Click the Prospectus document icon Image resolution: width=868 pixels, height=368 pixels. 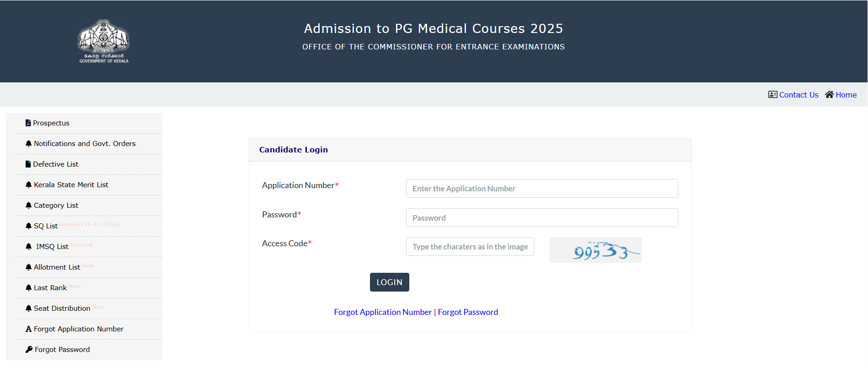28,122
